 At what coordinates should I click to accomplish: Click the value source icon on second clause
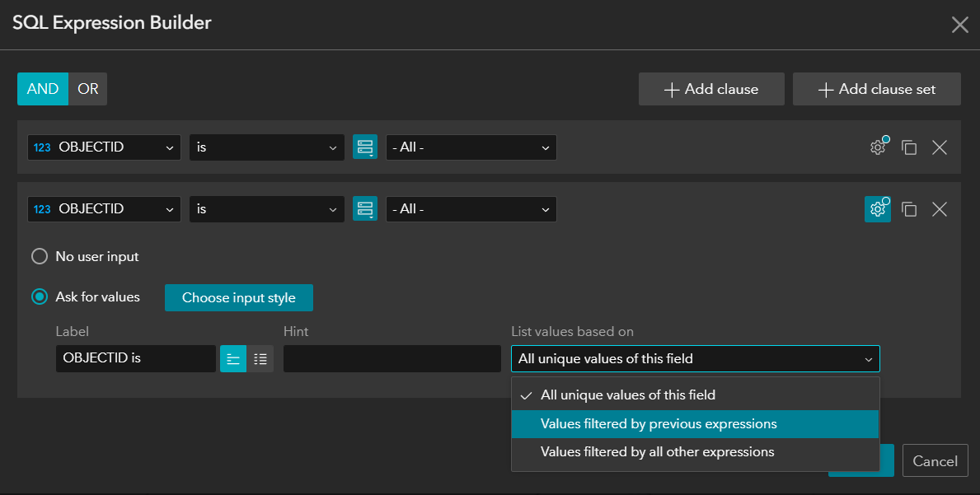point(365,208)
